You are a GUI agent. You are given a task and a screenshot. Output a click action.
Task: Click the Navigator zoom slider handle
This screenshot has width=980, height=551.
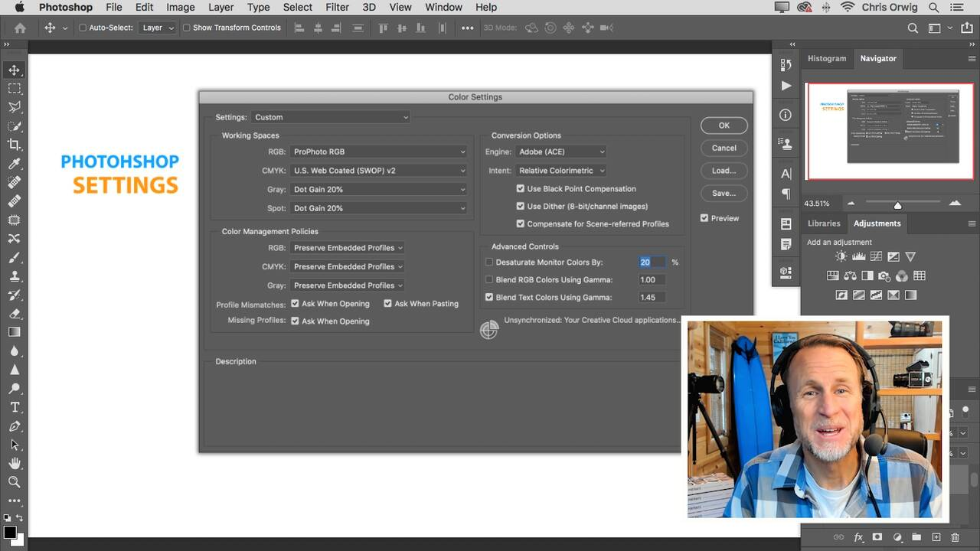point(897,205)
